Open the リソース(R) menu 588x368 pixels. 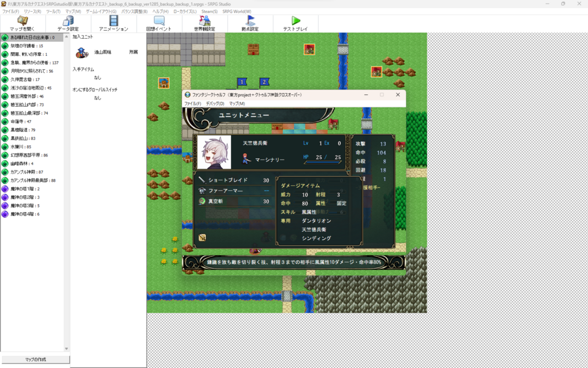pyautogui.click(x=32, y=12)
